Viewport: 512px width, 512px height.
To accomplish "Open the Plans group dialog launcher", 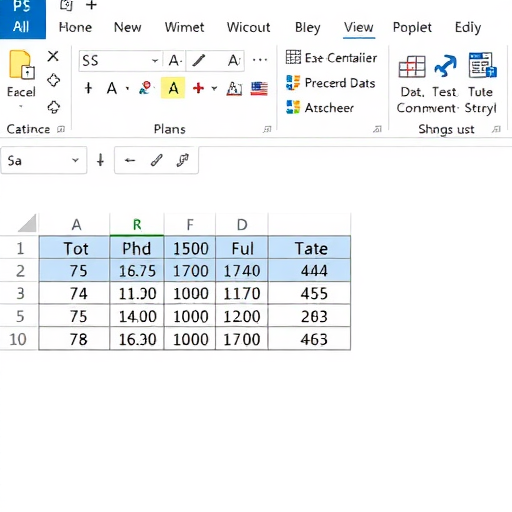I will [267, 129].
